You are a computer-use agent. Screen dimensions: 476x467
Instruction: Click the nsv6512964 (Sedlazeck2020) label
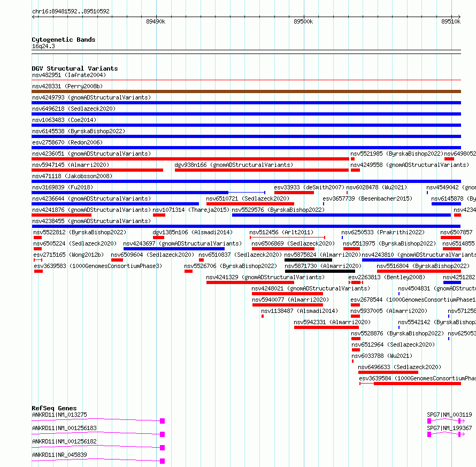pos(393,344)
